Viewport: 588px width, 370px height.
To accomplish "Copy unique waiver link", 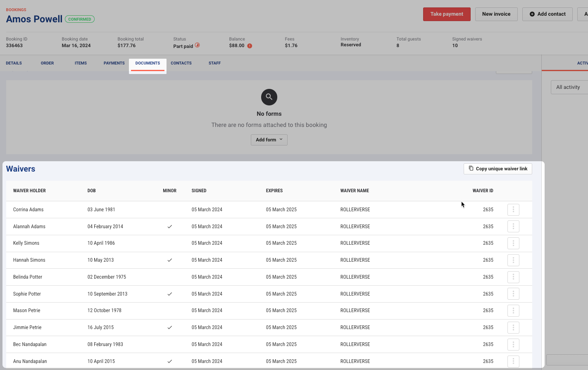I will pyautogui.click(x=498, y=169).
